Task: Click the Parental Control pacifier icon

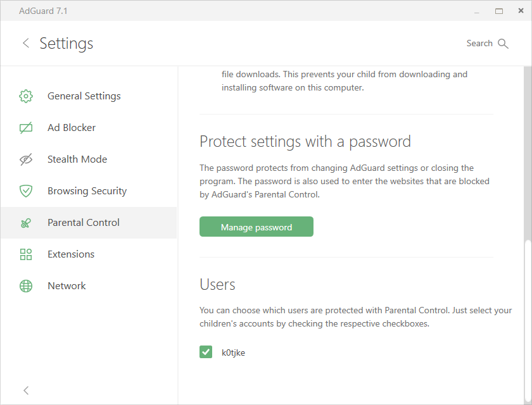Action: point(26,223)
